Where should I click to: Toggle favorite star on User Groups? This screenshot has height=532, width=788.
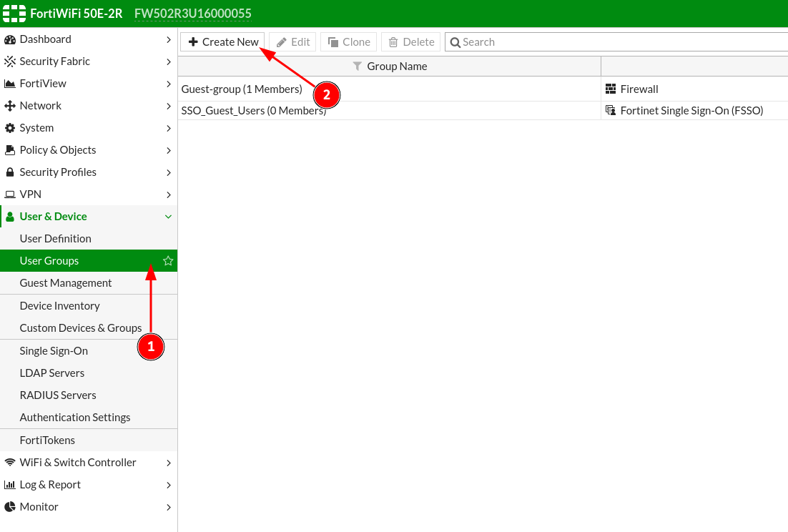168,261
